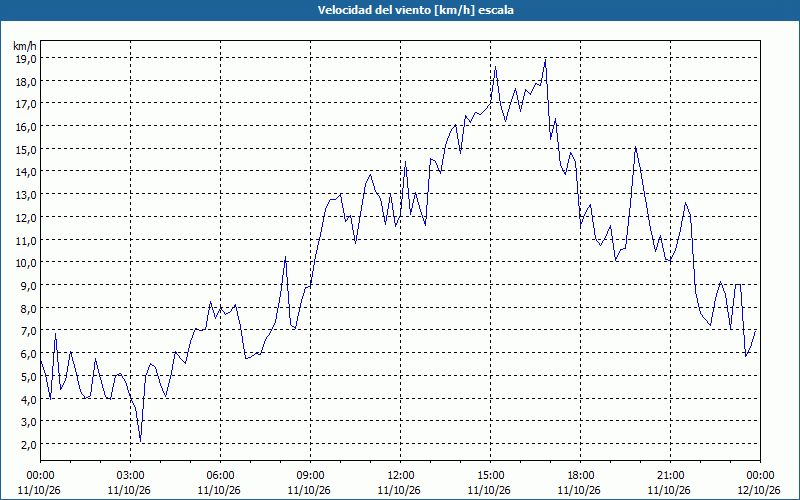This screenshot has width=800, height=500.
Task: Click the 15 km/h spike before 21:00
Action: [635, 147]
